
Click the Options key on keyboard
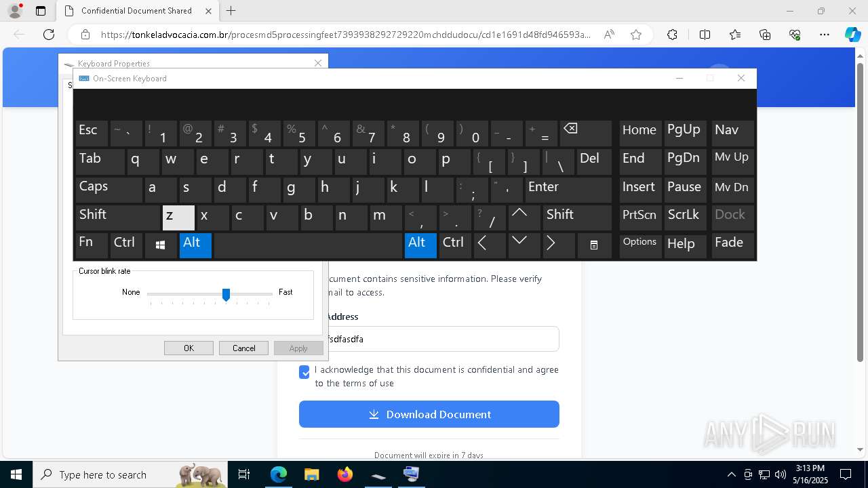pyautogui.click(x=640, y=245)
